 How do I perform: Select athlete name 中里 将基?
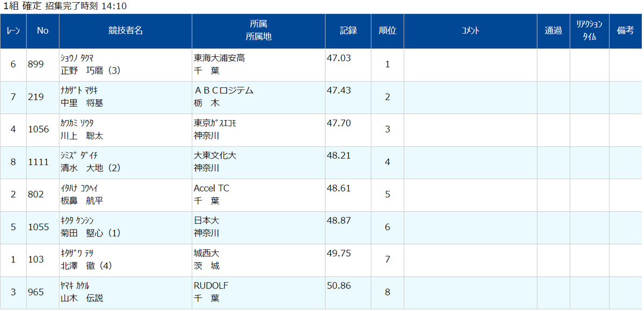(x=82, y=103)
